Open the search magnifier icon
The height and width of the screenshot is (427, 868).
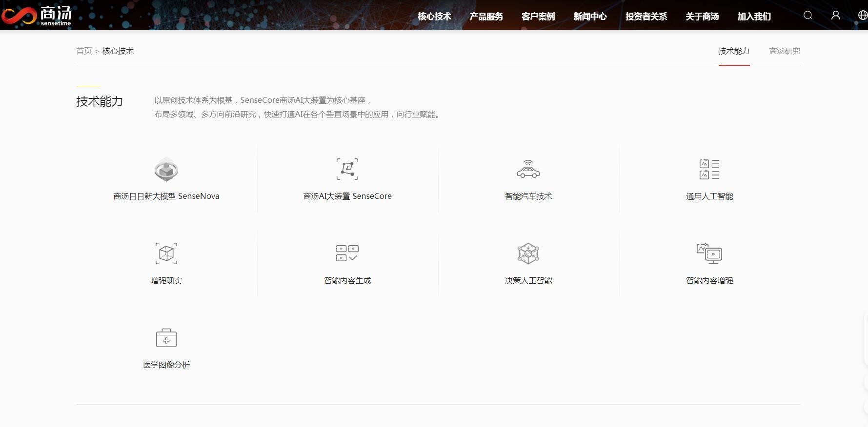click(x=808, y=16)
